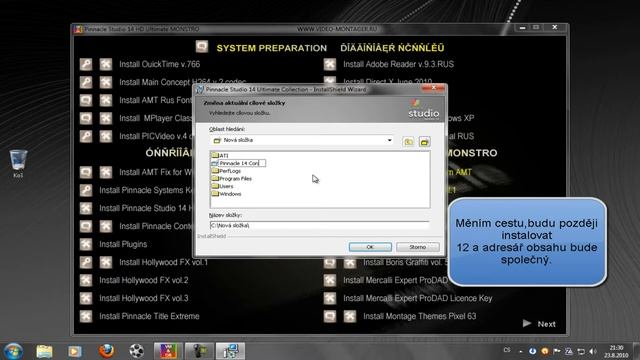Click the wrench icon beside Install PICVideo v.4

pos(106,136)
